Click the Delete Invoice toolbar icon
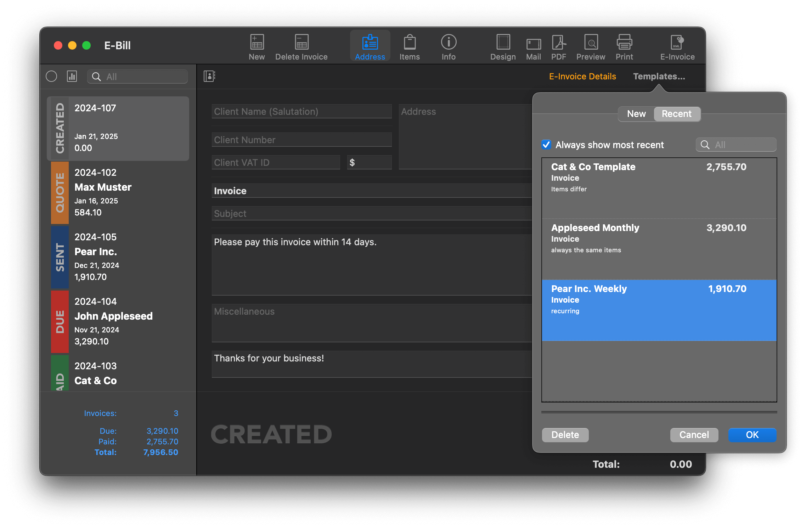The image size is (812, 528). click(x=301, y=43)
